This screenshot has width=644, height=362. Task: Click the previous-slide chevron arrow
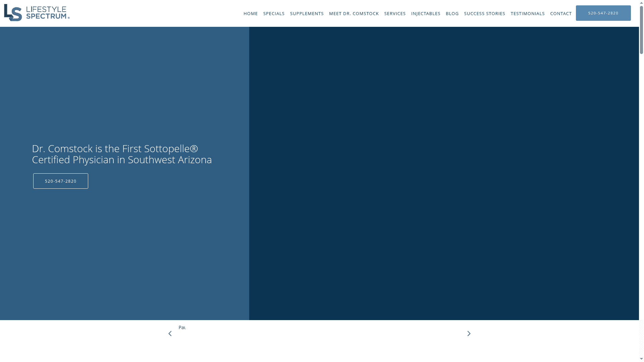170,333
